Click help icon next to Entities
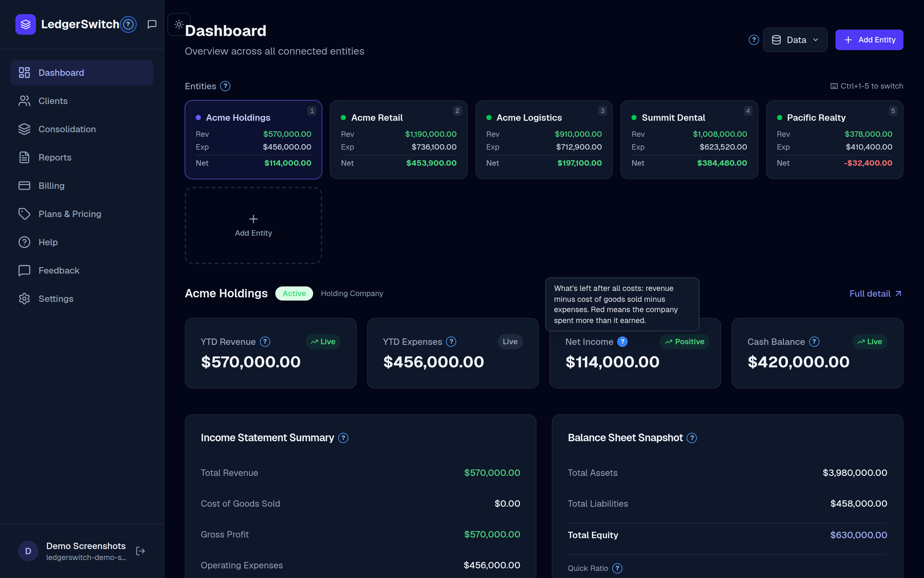The height and width of the screenshot is (578, 924). point(225,86)
